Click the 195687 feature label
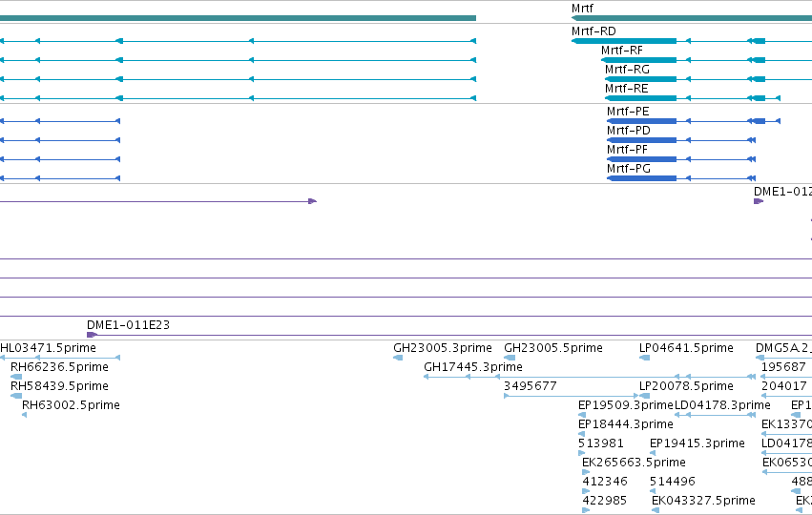 783,367
